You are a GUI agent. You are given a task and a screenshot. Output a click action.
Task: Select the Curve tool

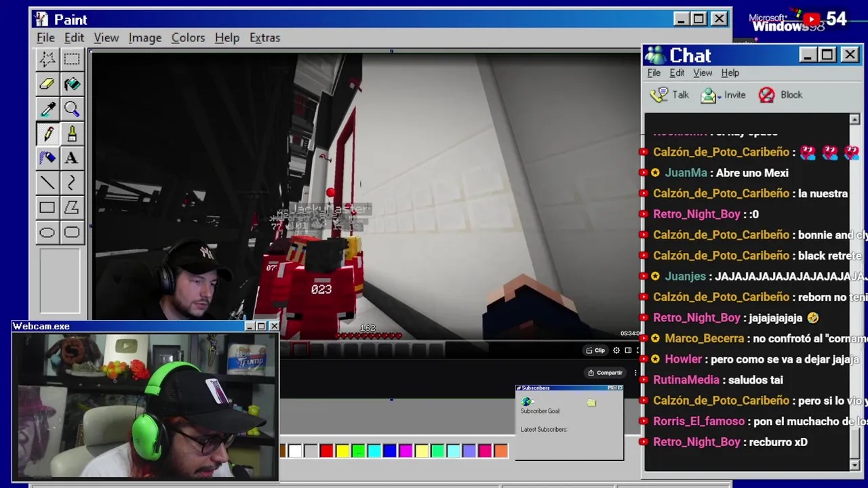[71, 183]
